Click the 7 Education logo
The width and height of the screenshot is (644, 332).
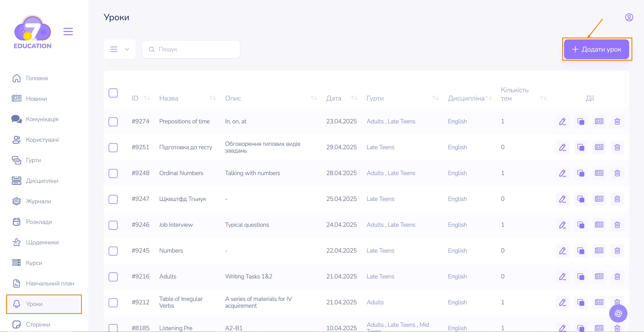[x=32, y=31]
